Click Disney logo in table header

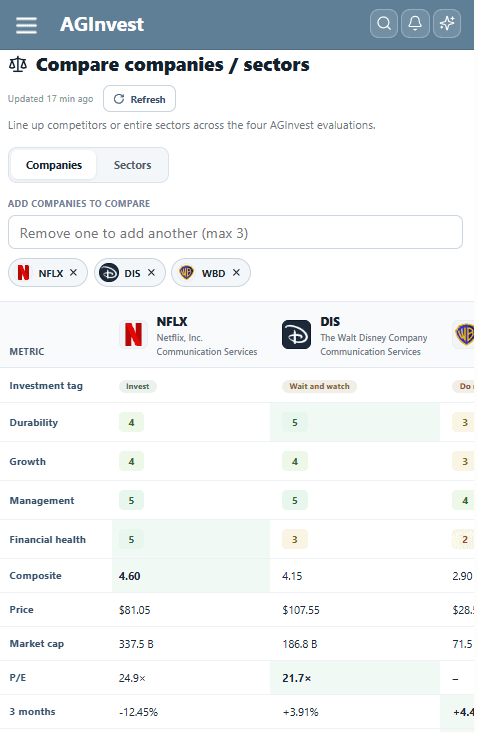[x=296, y=334]
